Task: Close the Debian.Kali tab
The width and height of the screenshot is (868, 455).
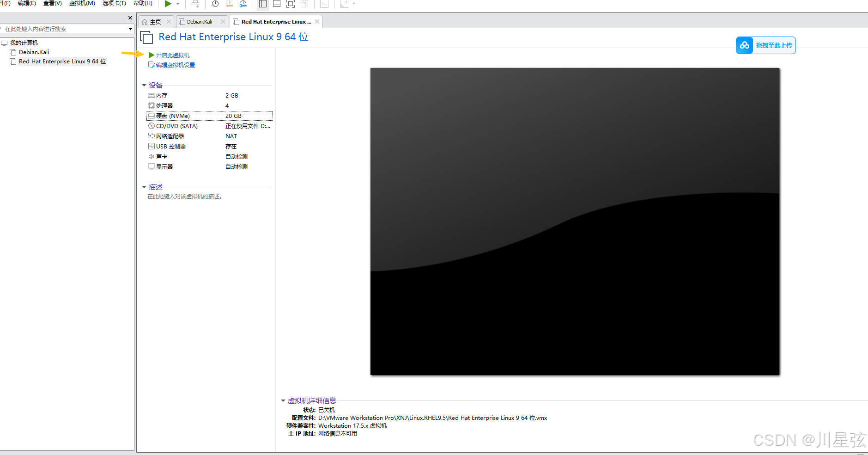Action: [223, 21]
